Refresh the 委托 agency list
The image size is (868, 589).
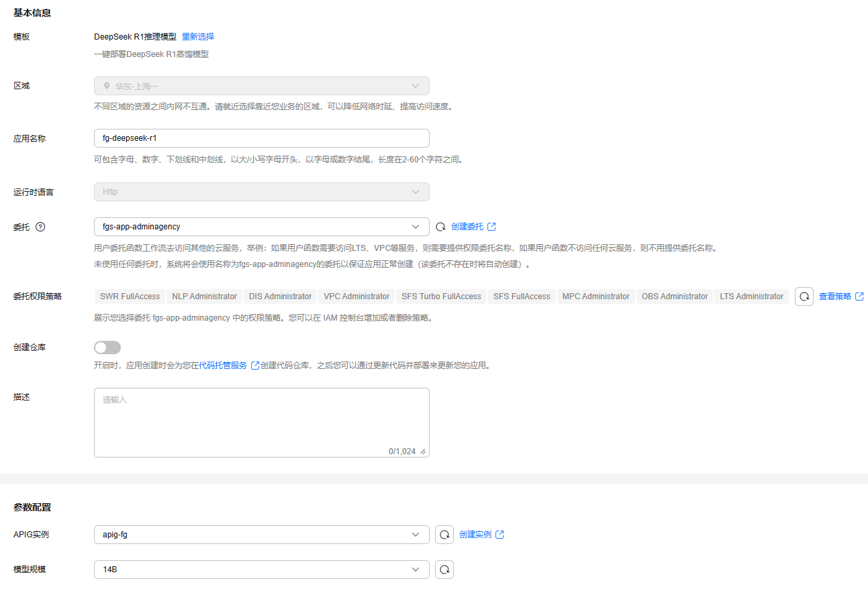point(441,227)
